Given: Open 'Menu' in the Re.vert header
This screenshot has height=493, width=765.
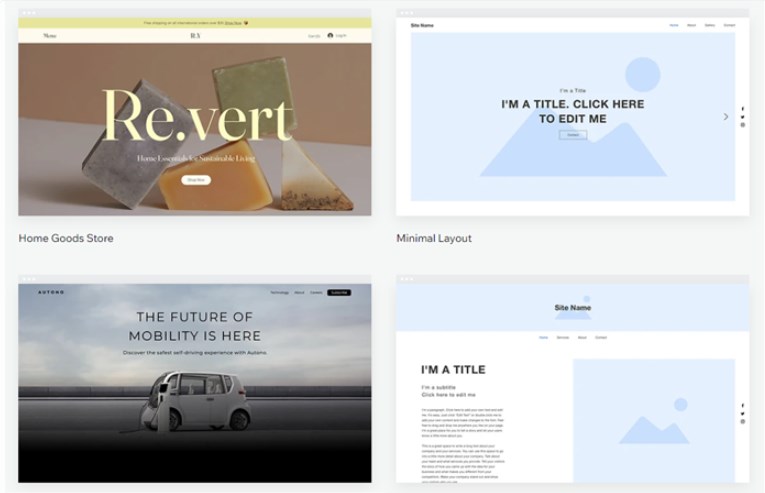Looking at the screenshot, I should click(50, 36).
